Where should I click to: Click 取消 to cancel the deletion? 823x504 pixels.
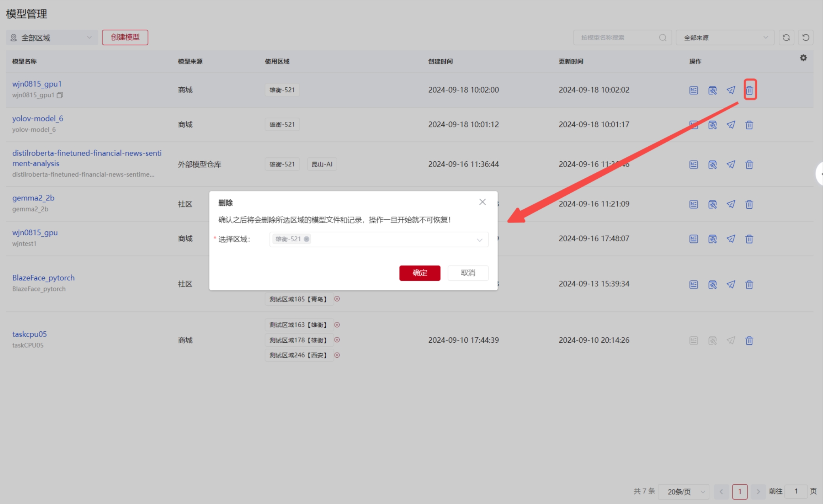tap(468, 273)
